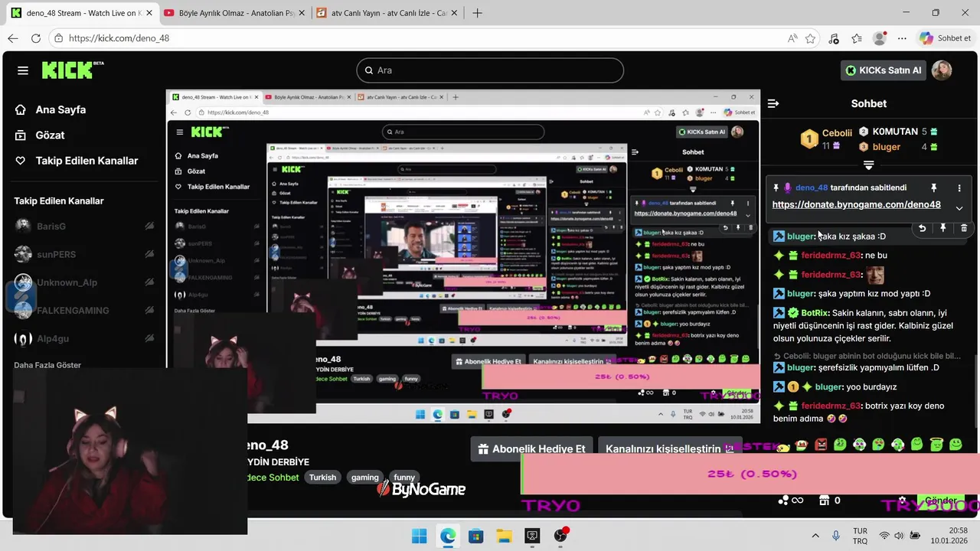Open Copilot Sohbet et button
980x551 pixels.
click(946, 38)
